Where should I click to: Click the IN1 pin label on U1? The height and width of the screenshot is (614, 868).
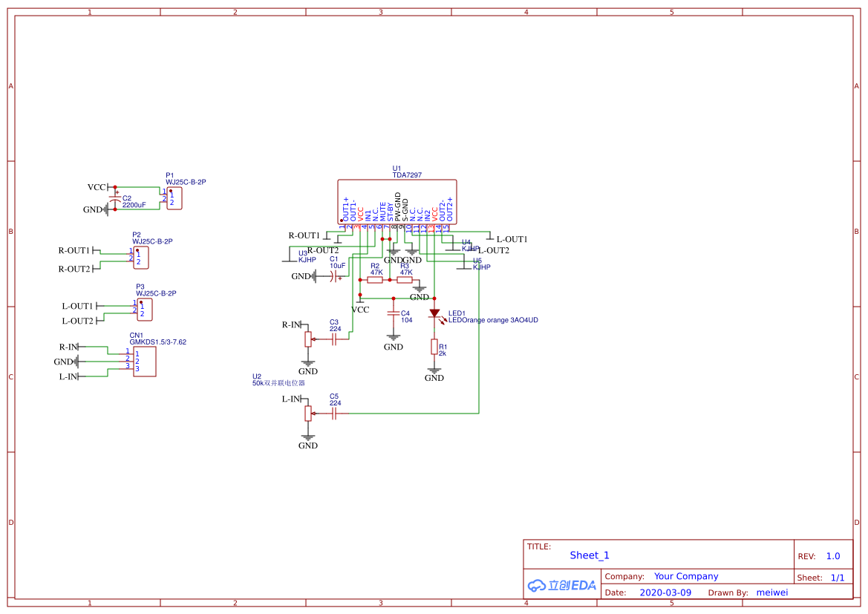[x=368, y=215]
